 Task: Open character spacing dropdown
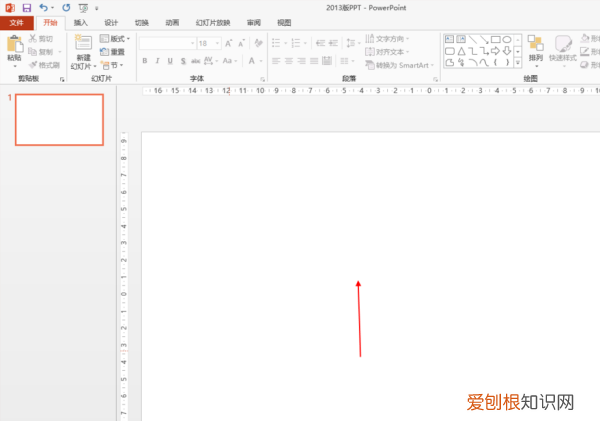[x=211, y=61]
